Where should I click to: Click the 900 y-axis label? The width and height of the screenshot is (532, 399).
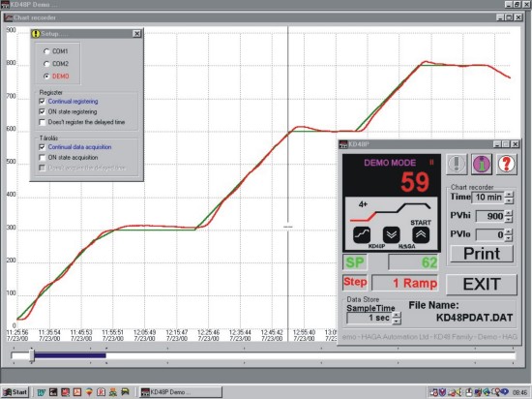pos(11,30)
